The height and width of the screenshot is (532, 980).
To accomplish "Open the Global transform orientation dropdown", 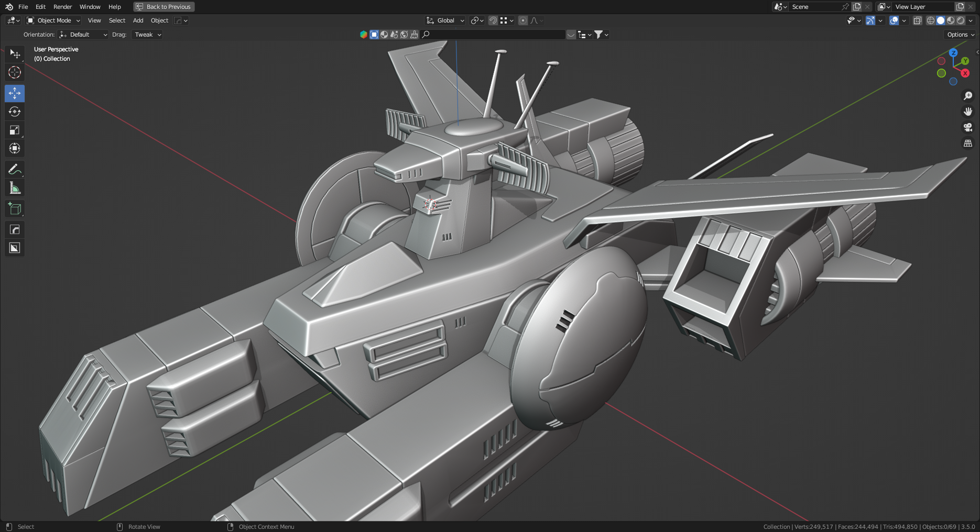I will tap(445, 20).
